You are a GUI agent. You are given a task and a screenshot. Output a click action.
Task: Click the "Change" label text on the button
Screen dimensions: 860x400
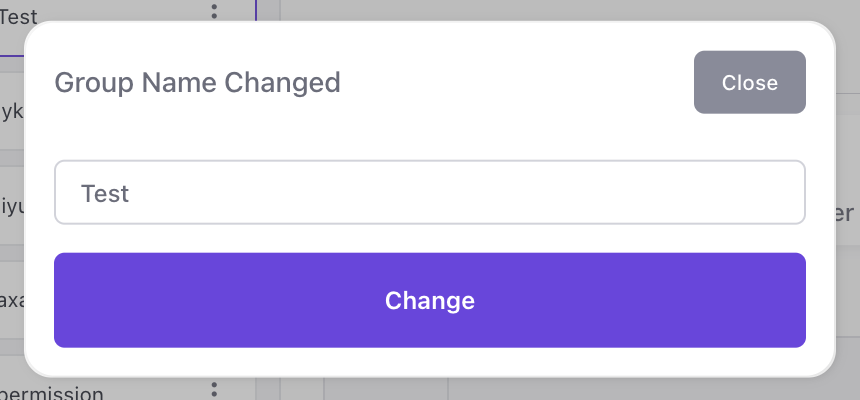[x=429, y=300]
